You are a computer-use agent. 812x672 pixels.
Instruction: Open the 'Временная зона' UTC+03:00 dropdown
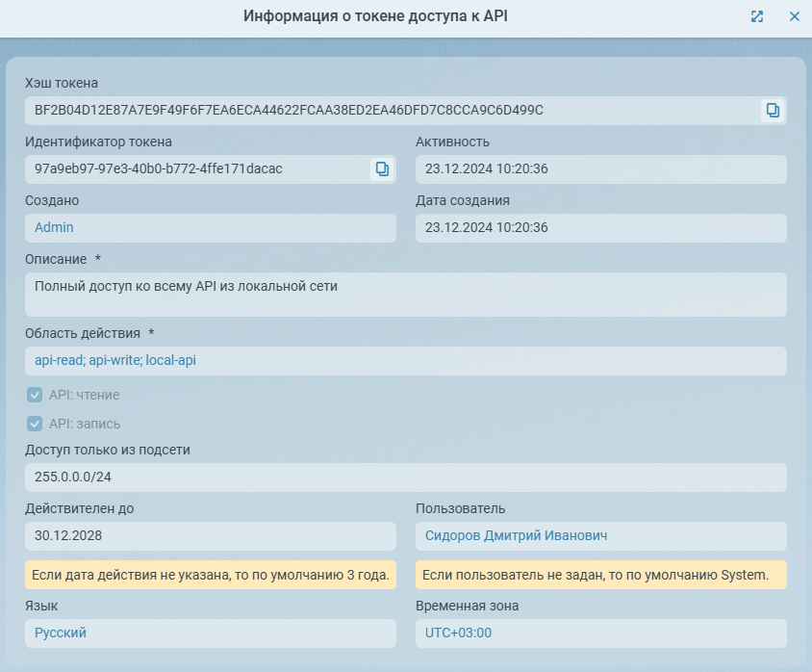(x=600, y=633)
